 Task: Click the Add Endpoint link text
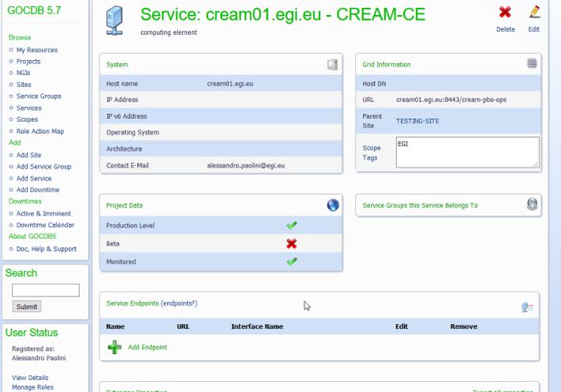[x=147, y=348]
